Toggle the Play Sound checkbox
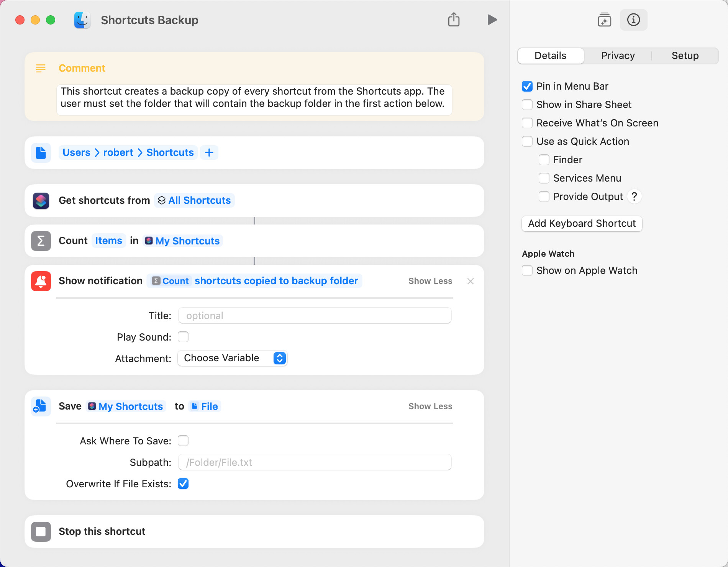This screenshot has width=728, height=567. [183, 337]
